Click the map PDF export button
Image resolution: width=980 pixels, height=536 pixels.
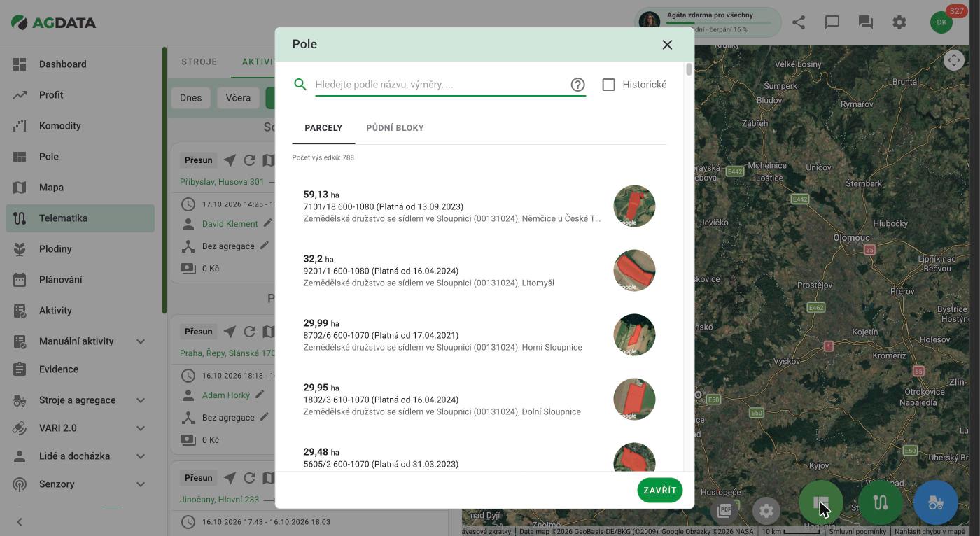pyautogui.click(x=724, y=510)
